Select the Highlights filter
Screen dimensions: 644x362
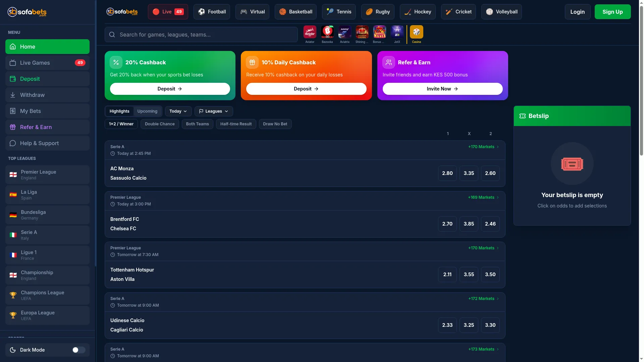click(119, 111)
